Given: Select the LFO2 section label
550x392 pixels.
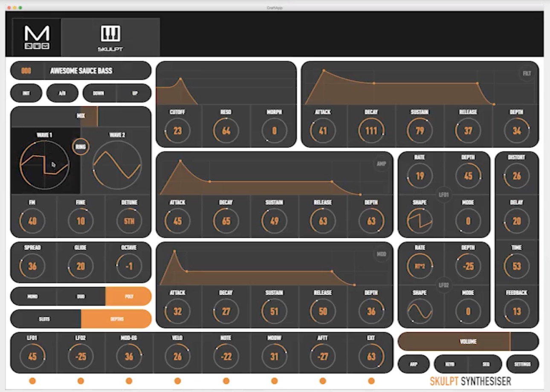Looking at the screenshot, I should [x=444, y=285].
